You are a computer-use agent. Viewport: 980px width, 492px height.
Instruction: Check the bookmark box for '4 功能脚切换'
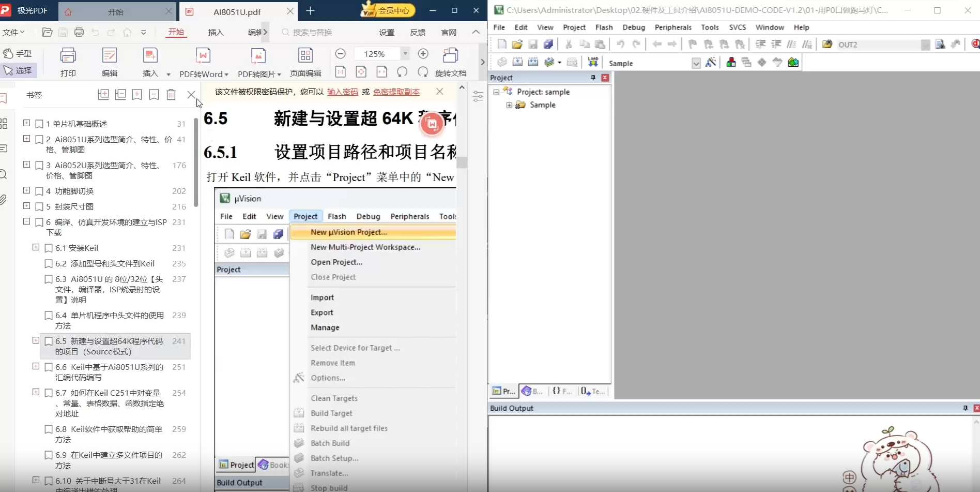(x=39, y=191)
